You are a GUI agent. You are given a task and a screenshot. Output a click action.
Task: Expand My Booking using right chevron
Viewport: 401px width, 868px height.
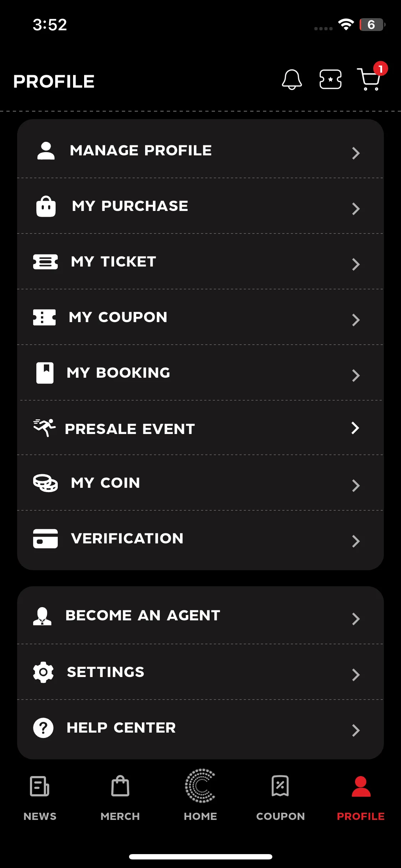pos(356,376)
